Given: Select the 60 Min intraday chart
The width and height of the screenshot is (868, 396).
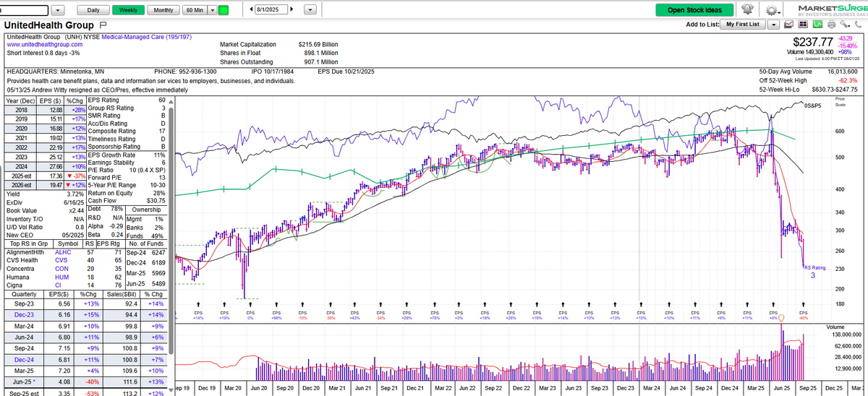Looking at the screenshot, I should pyautogui.click(x=194, y=10).
